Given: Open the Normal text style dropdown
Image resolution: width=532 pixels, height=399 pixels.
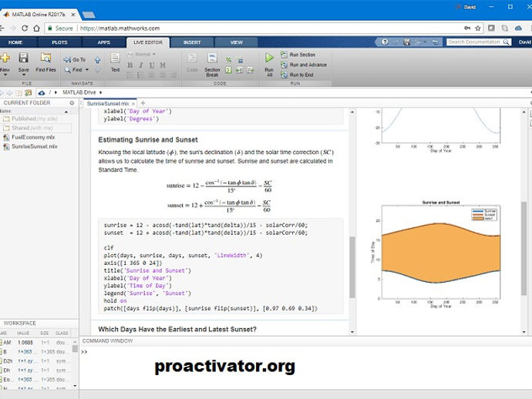Looking at the screenshot, I should (153, 54).
